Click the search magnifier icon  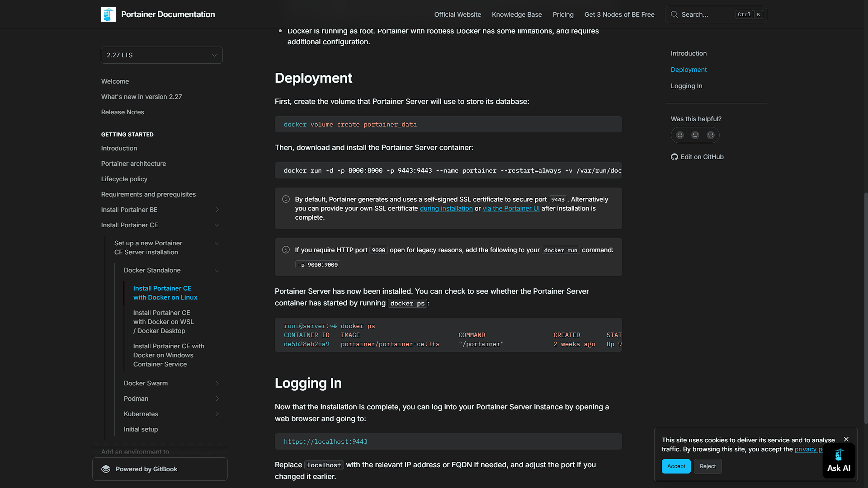point(674,14)
